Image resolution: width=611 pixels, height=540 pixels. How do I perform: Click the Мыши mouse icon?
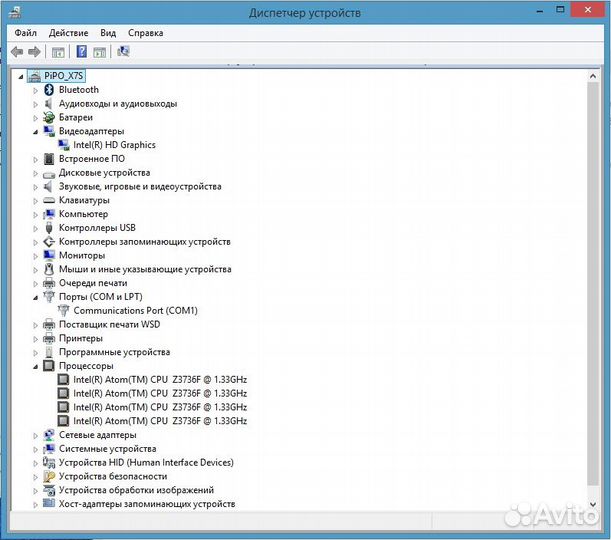click(49, 269)
